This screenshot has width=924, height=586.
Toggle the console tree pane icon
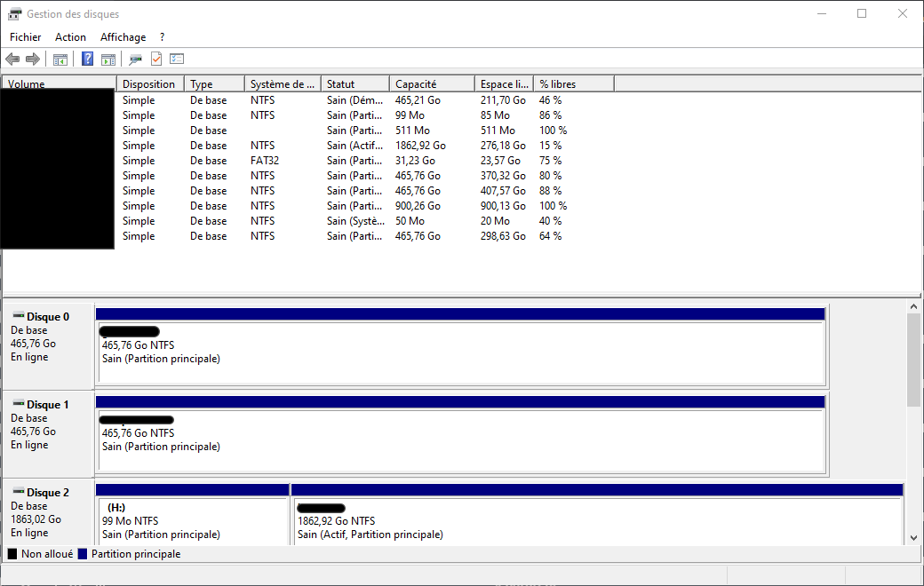point(60,59)
